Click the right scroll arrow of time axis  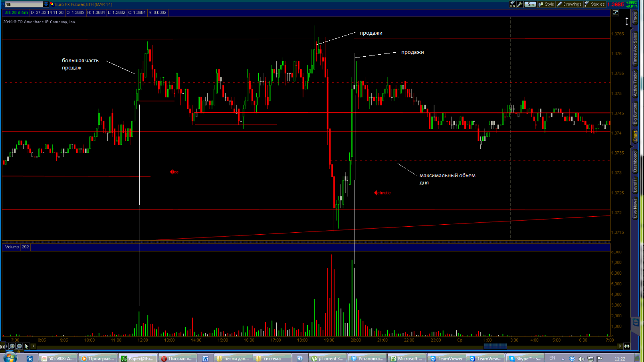(x=620, y=346)
